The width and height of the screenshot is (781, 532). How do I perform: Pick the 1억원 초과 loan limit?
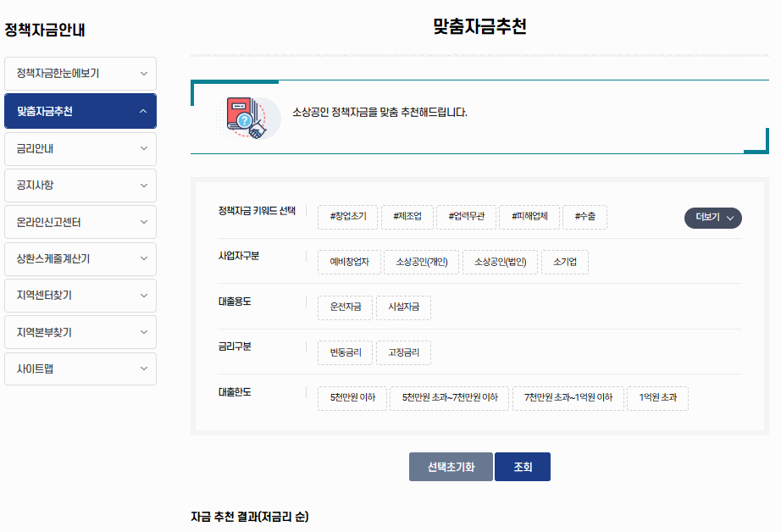657,398
